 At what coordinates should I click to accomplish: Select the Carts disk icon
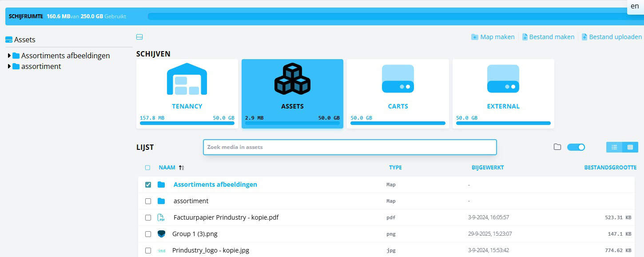coord(398,78)
